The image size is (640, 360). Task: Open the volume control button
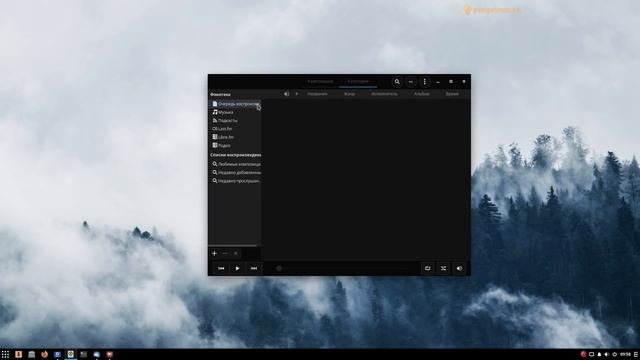click(x=459, y=268)
